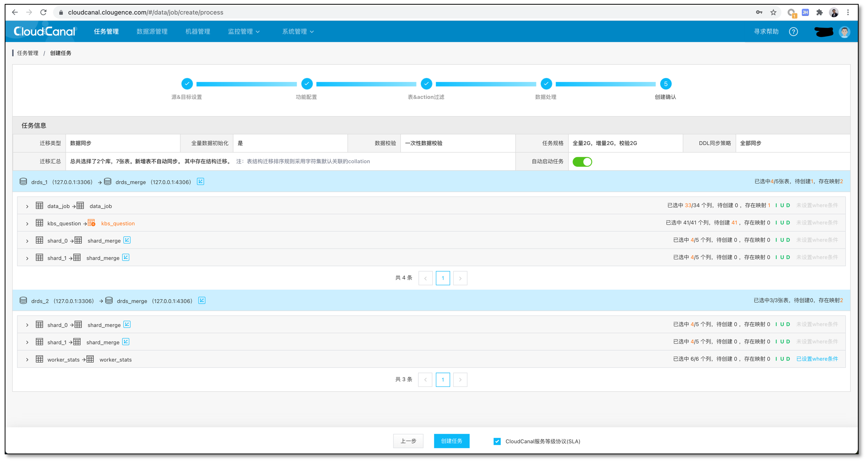Open the help question mark icon
The image size is (868, 466).
click(x=793, y=32)
